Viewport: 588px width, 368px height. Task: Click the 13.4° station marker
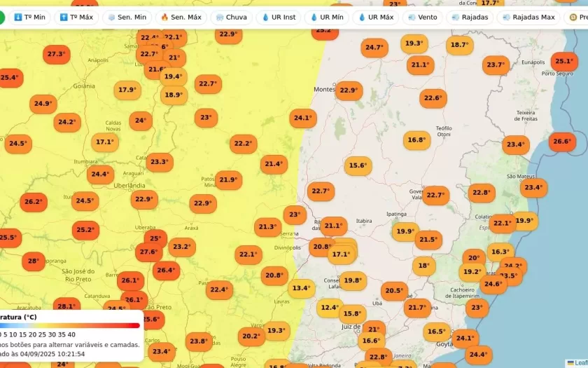(302, 288)
